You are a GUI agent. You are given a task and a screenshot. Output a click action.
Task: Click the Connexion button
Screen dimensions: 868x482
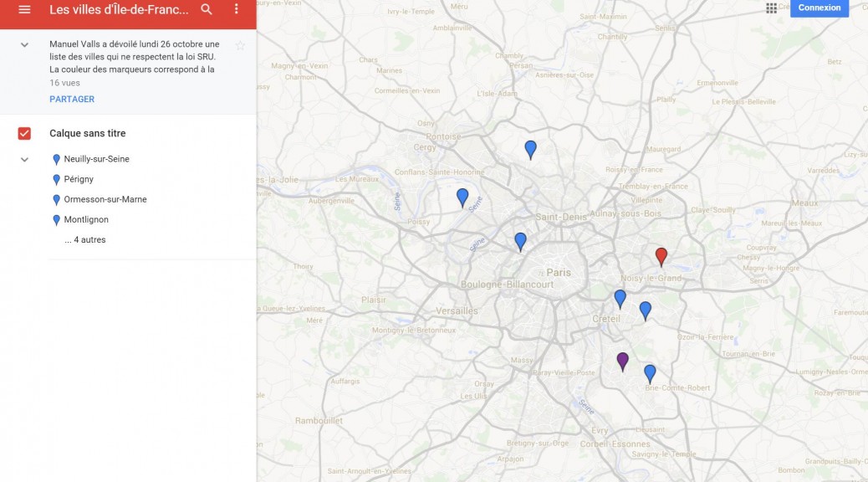819,8
